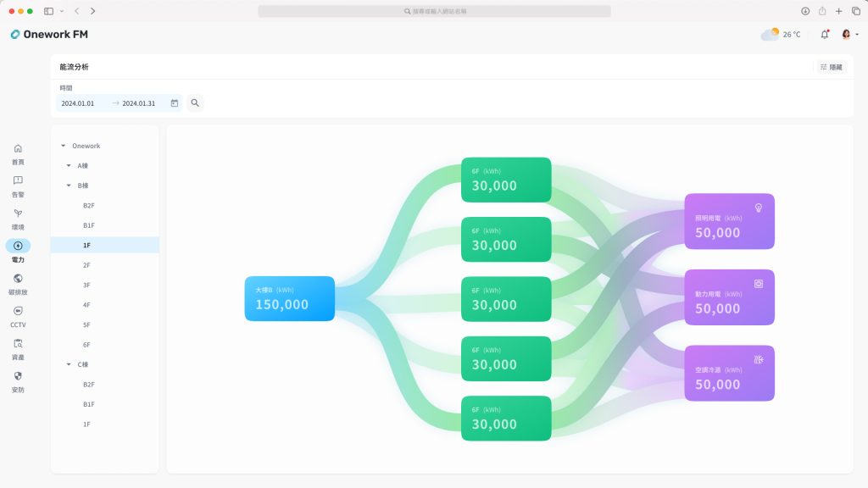Click the 照明用電 lighting node card

[x=729, y=221]
